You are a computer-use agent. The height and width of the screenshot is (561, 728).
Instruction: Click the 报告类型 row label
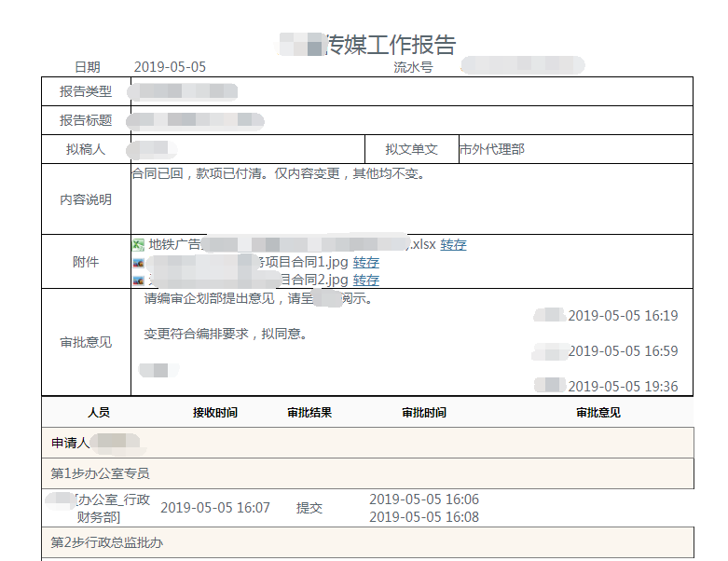(86, 92)
